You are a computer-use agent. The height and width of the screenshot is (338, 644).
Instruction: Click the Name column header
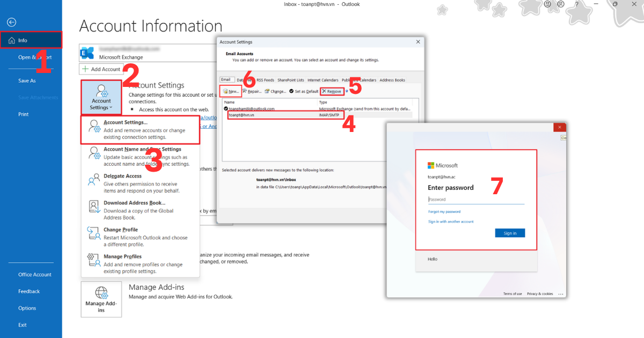230,102
